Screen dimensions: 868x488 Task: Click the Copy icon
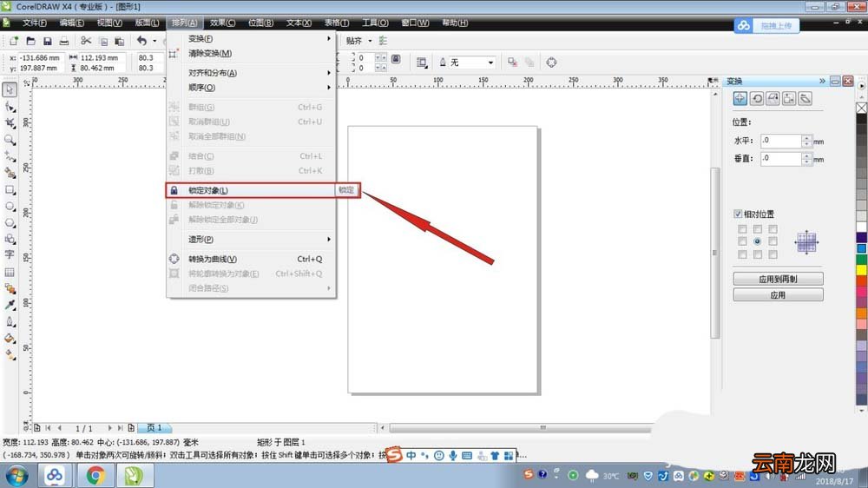103,41
